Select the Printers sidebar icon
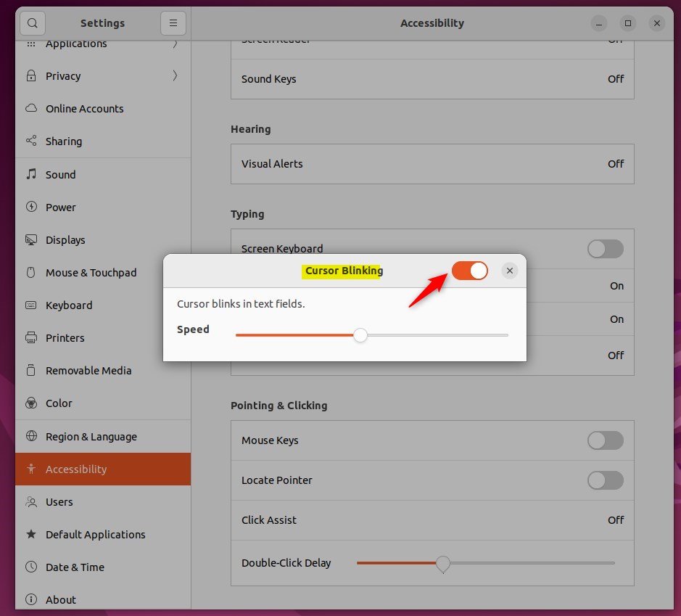Screen dimensions: 681x616 pyautogui.click(x=30, y=337)
